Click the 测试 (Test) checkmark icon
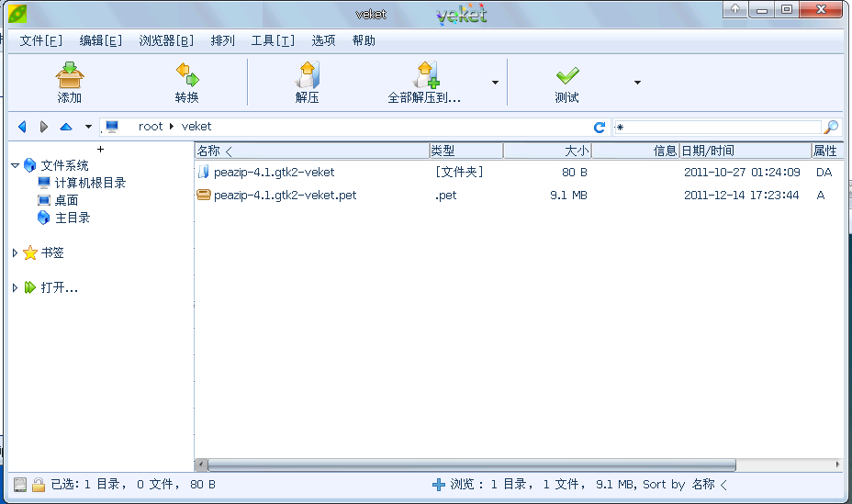Viewport: 852px width, 504px height. (567, 75)
